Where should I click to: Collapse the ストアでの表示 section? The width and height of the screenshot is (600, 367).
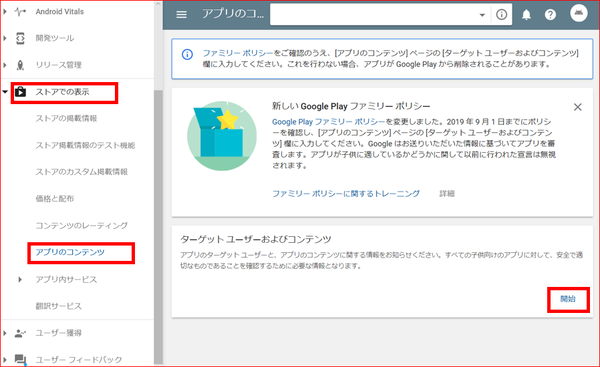(5, 91)
